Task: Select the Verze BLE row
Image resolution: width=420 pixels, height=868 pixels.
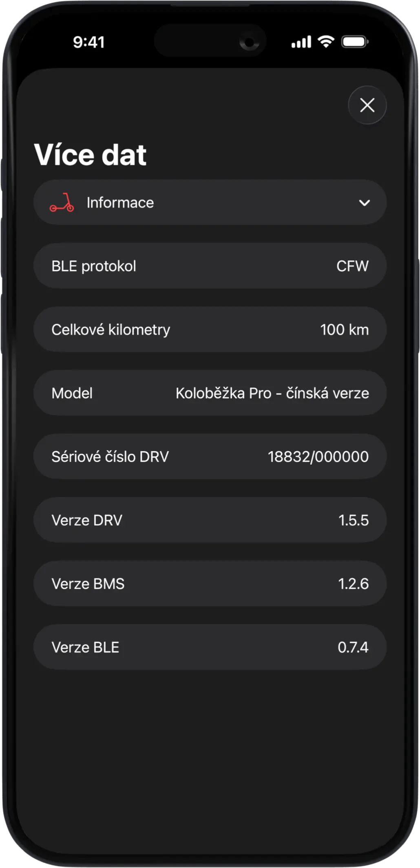Action: 210,647
